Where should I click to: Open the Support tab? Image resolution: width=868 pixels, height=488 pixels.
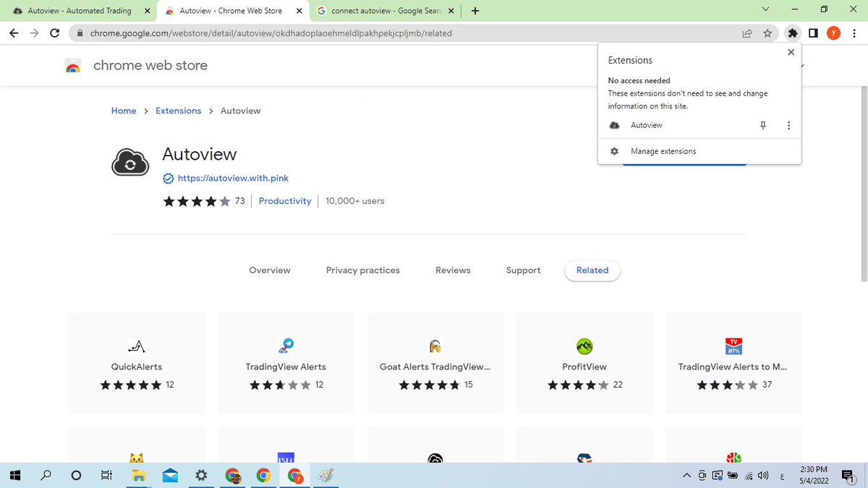click(523, 270)
